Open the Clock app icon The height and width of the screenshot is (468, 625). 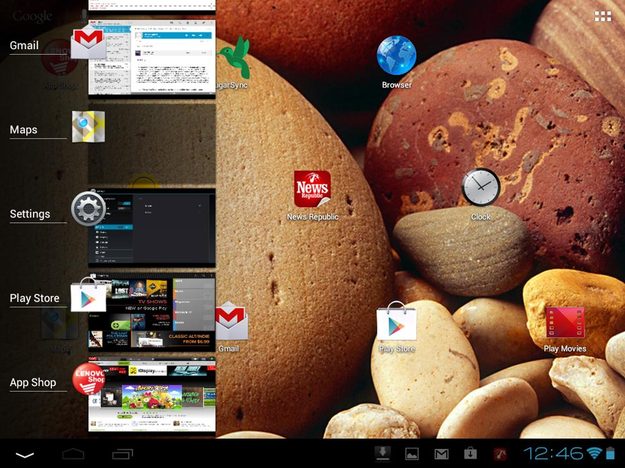[481, 187]
